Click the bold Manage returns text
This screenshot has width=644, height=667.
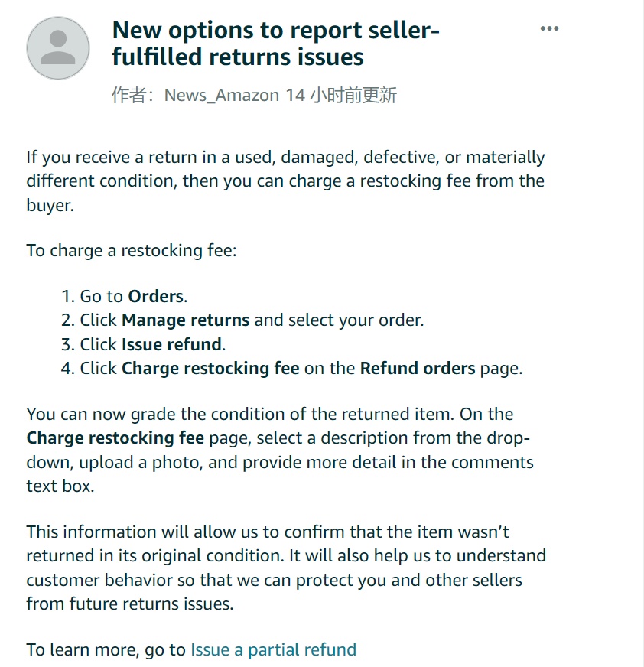[x=185, y=320]
